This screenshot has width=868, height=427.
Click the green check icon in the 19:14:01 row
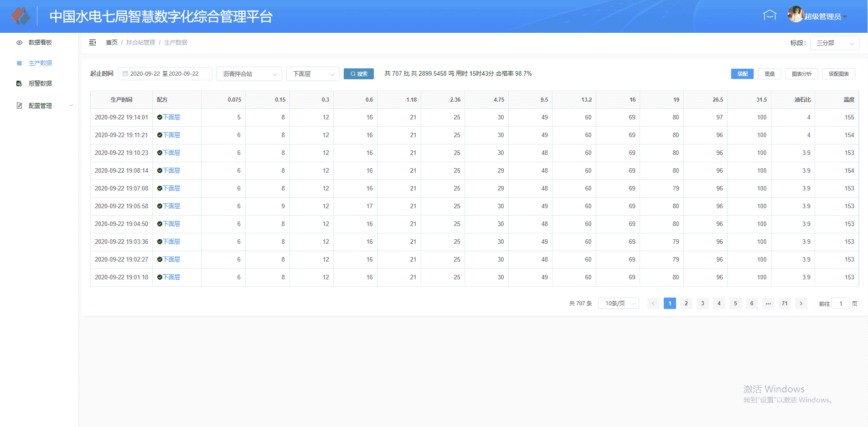[x=160, y=117]
